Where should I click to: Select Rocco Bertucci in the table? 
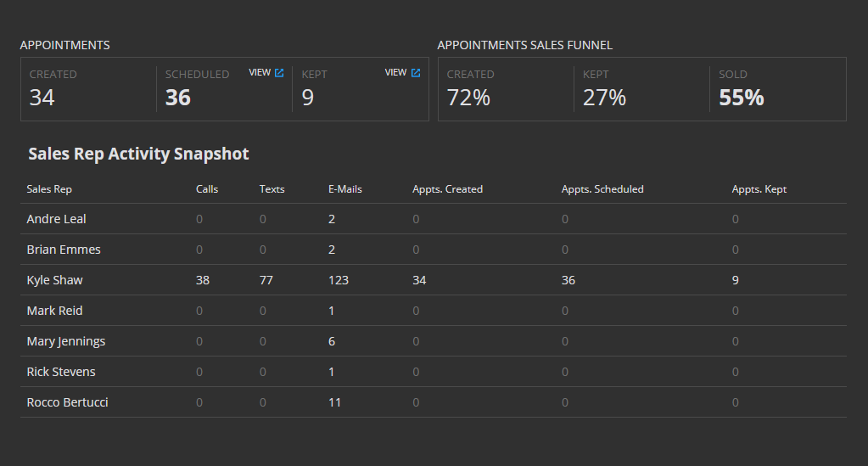tap(67, 402)
